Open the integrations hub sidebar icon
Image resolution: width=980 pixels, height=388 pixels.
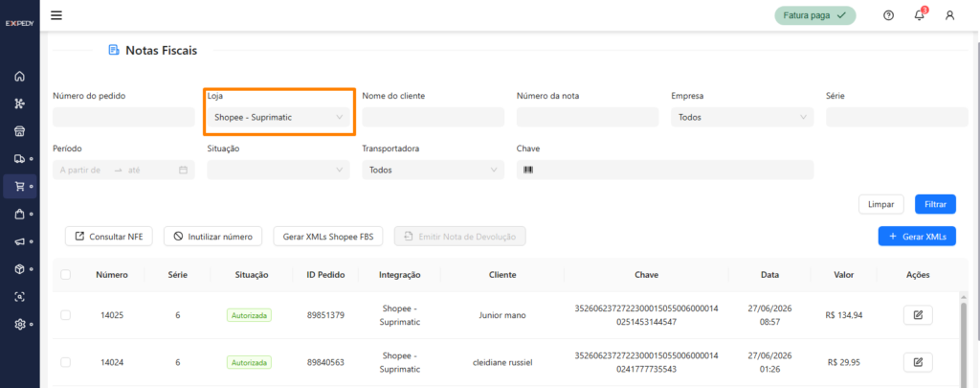point(19,103)
